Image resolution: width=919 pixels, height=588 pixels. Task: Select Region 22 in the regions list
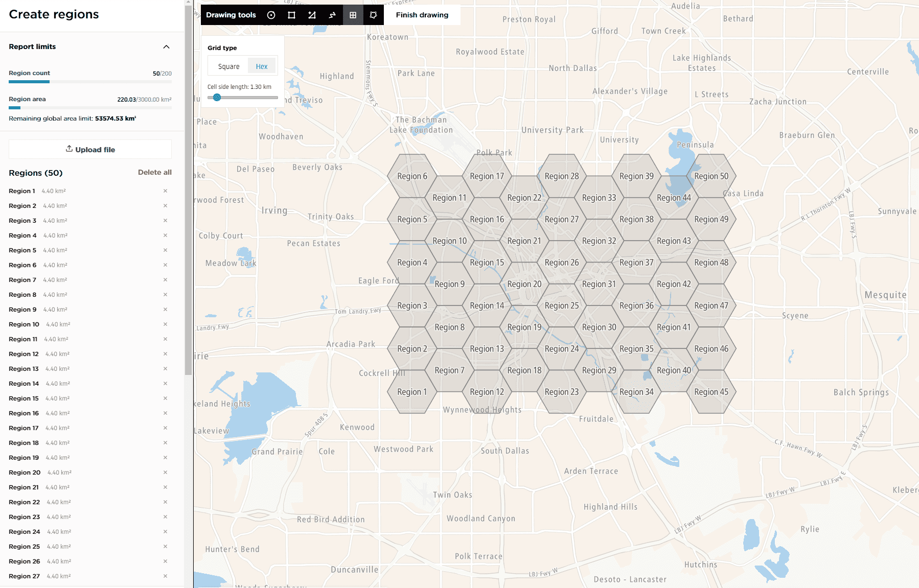tap(24, 502)
